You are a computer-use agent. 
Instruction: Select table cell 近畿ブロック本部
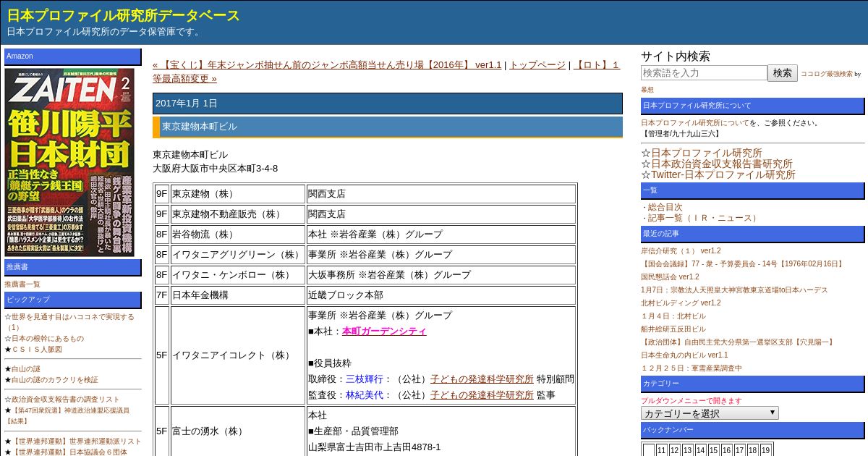click(x=441, y=295)
